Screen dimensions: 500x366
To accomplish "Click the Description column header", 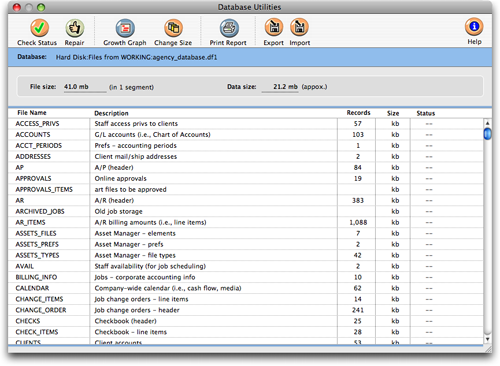I will coord(111,113).
